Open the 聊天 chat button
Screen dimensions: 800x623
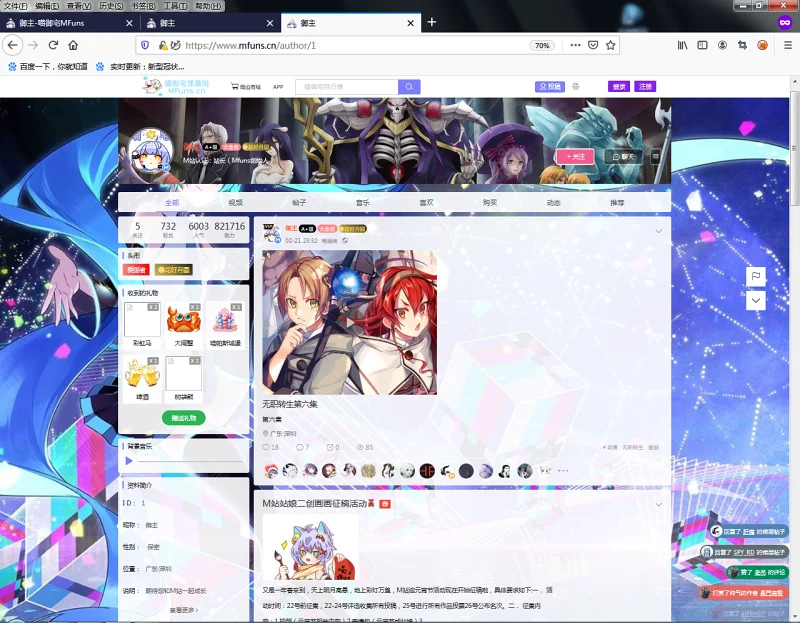[622, 157]
